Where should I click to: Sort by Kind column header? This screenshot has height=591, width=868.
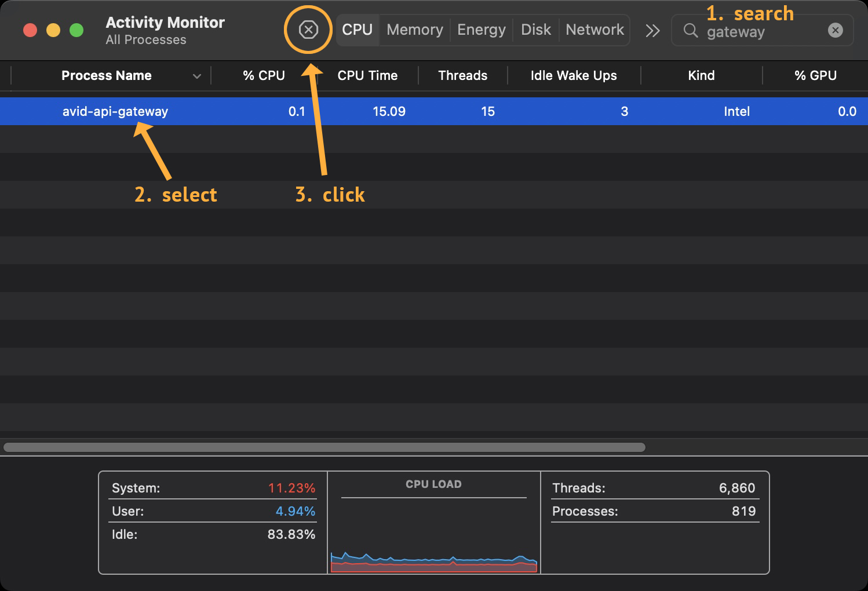pyautogui.click(x=701, y=75)
